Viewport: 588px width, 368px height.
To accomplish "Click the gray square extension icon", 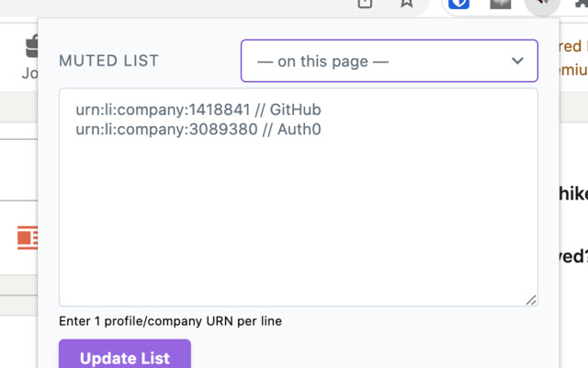I will coord(500,4).
